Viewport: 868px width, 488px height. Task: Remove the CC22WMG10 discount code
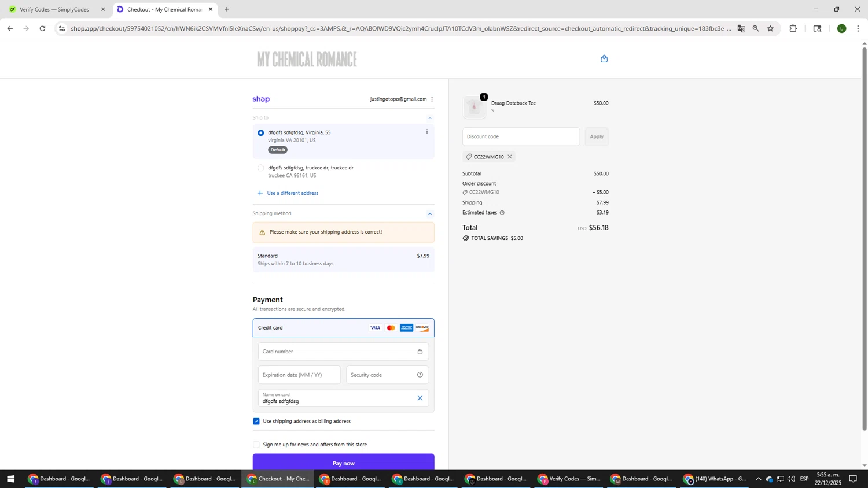pos(510,157)
